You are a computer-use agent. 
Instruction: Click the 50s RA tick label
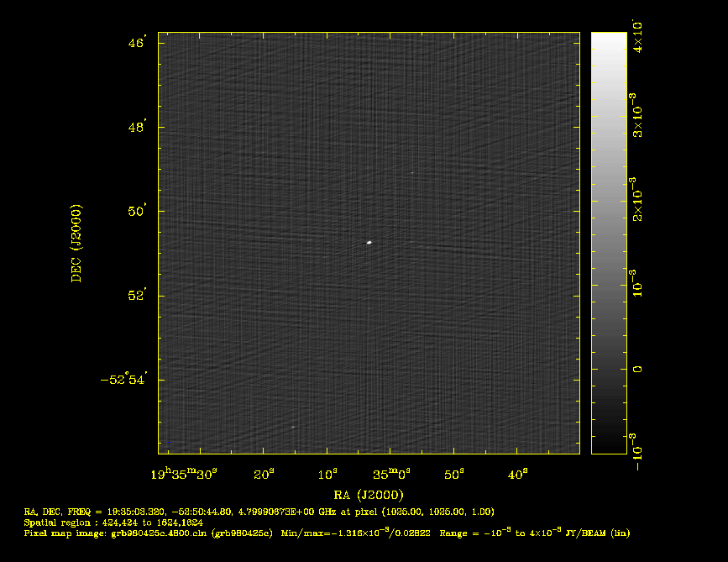click(x=454, y=475)
